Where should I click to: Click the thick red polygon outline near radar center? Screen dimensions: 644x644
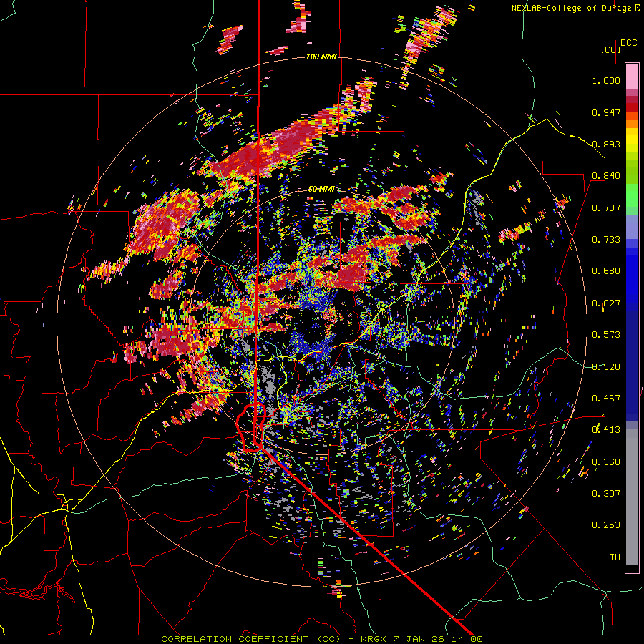click(x=251, y=427)
